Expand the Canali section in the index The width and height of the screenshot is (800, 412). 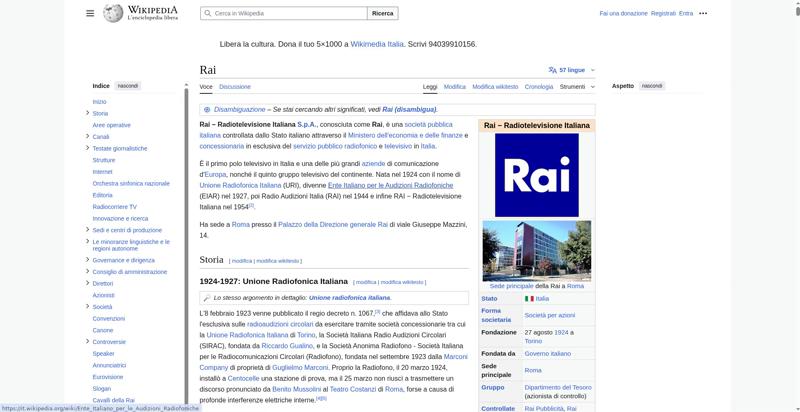click(88, 136)
